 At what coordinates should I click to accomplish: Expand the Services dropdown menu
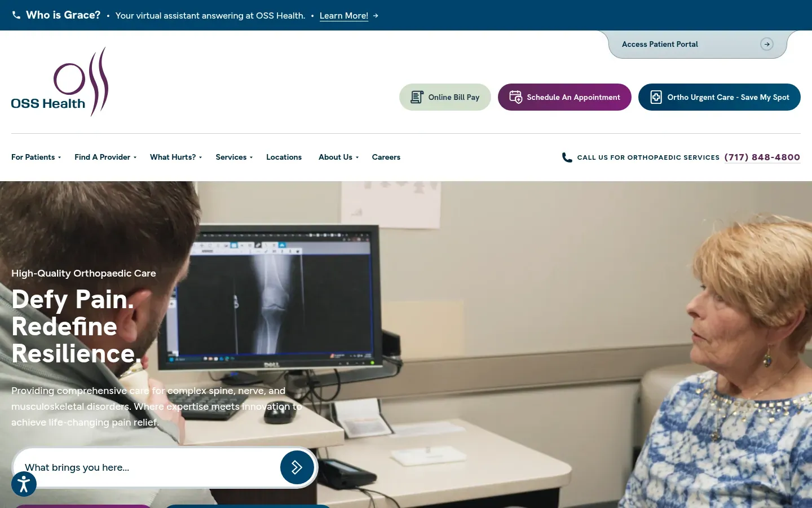(234, 157)
